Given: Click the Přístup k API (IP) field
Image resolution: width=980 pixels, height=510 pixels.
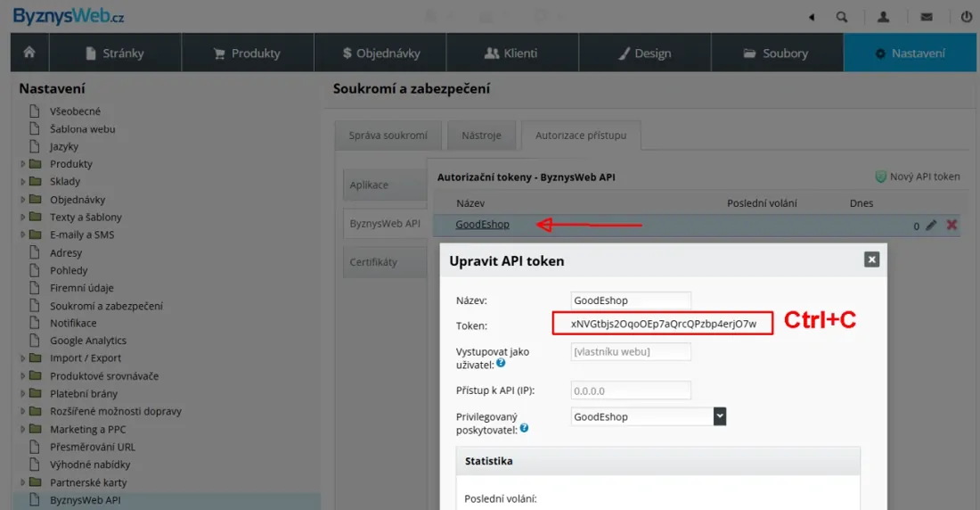Looking at the screenshot, I should (631, 391).
